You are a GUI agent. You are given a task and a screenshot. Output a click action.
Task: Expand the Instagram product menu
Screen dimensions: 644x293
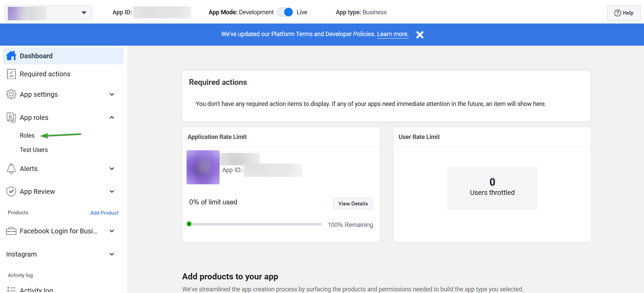(x=112, y=254)
